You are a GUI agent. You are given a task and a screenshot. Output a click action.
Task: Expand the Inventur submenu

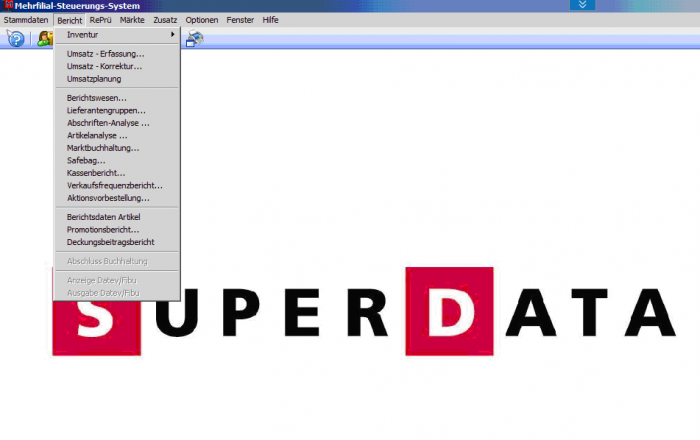point(117,34)
